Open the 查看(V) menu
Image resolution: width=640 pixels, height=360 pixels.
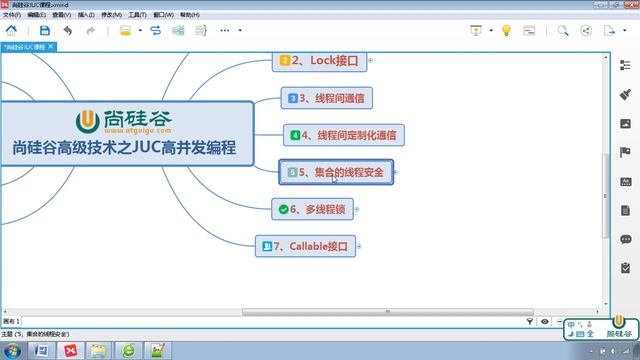62,15
